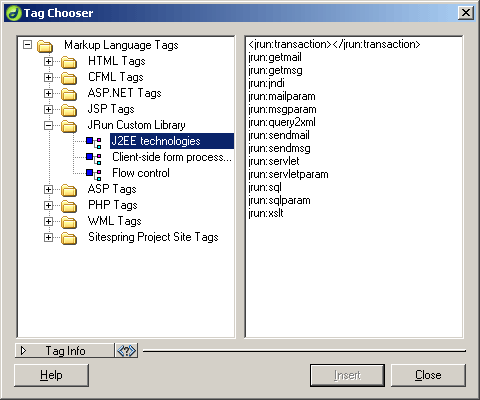Expand the Sitespring Project Site Tags node
Screen dimensions: 480x400
48,237
